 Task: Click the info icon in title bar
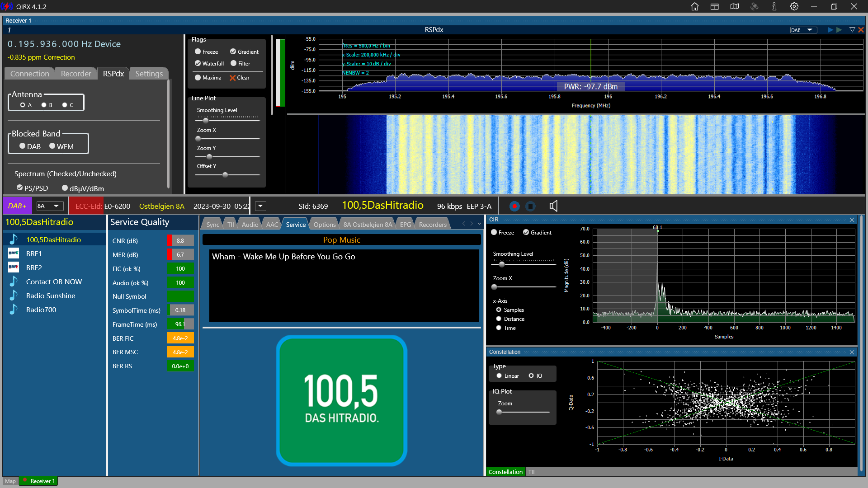774,6
